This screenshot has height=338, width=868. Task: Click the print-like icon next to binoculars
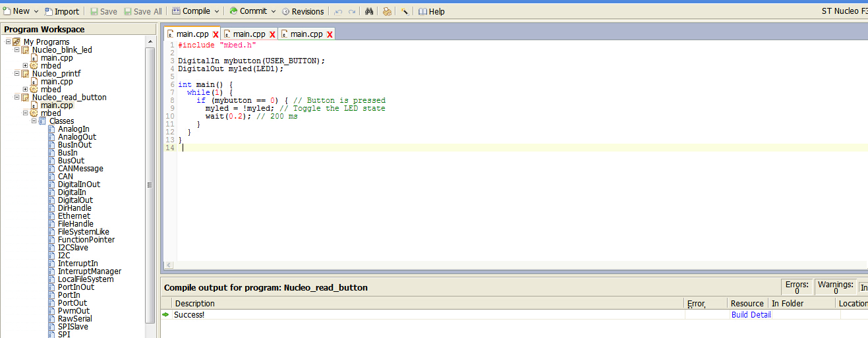coord(387,11)
